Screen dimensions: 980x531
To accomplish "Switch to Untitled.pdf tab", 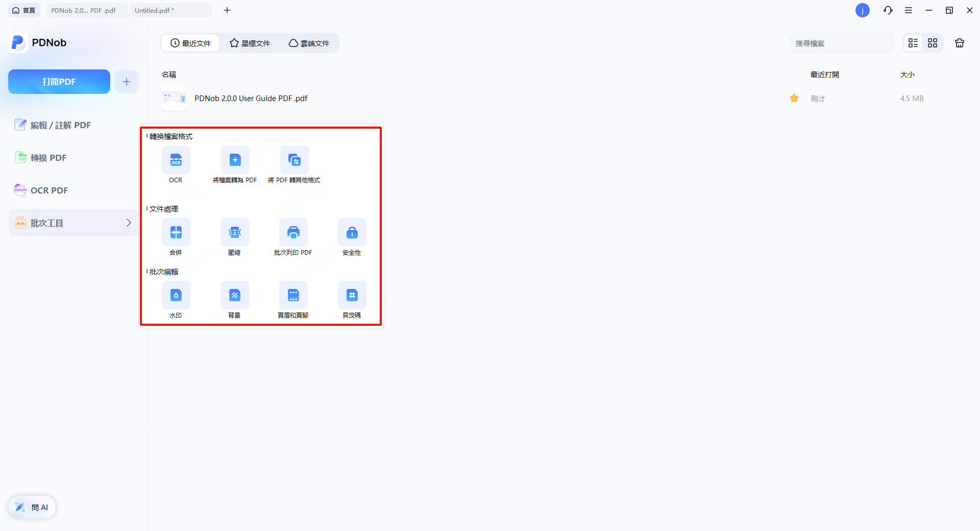I will pyautogui.click(x=170, y=10).
